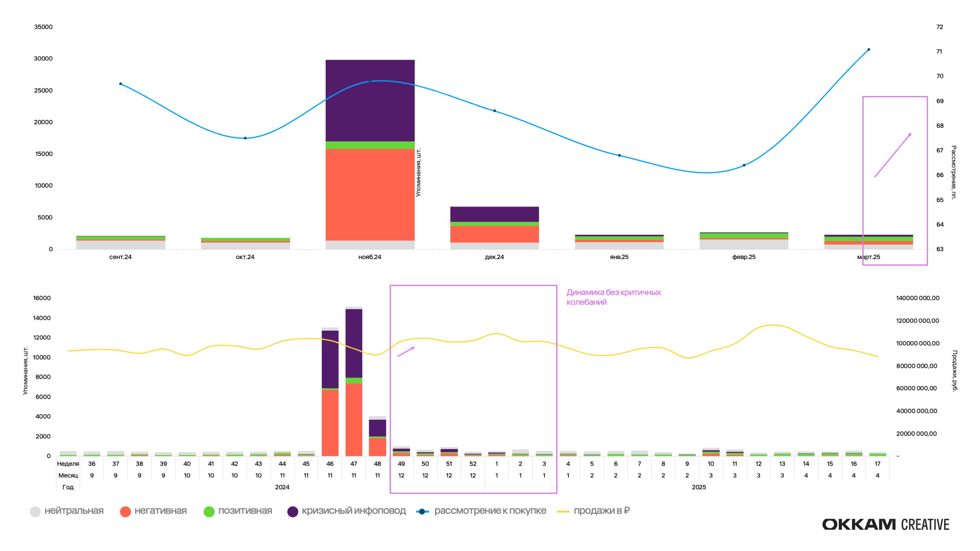Click the red segment of нояб.24 bar

370,194
